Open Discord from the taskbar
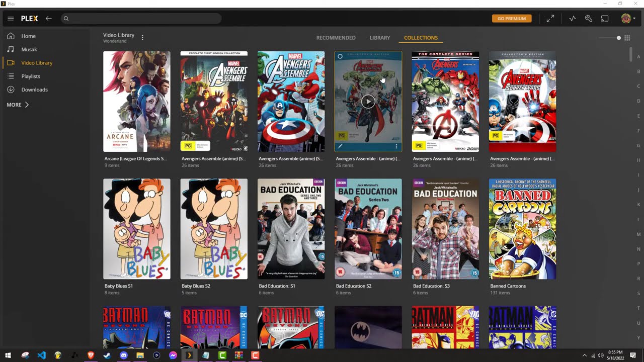Screen dimensions: 644x362 click(124, 355)
